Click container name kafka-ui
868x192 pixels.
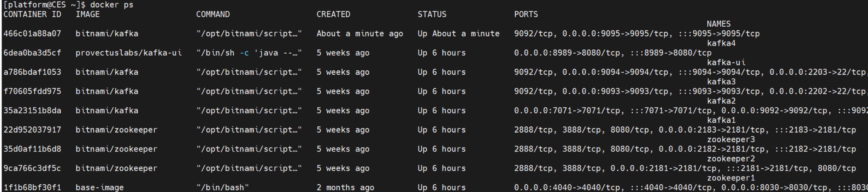(726, 63)
